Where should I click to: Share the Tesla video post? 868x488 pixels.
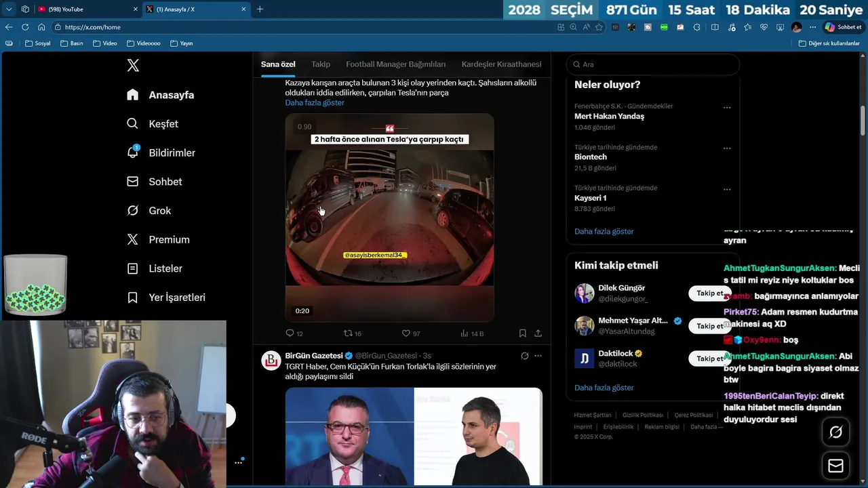[x=538, y=333]
